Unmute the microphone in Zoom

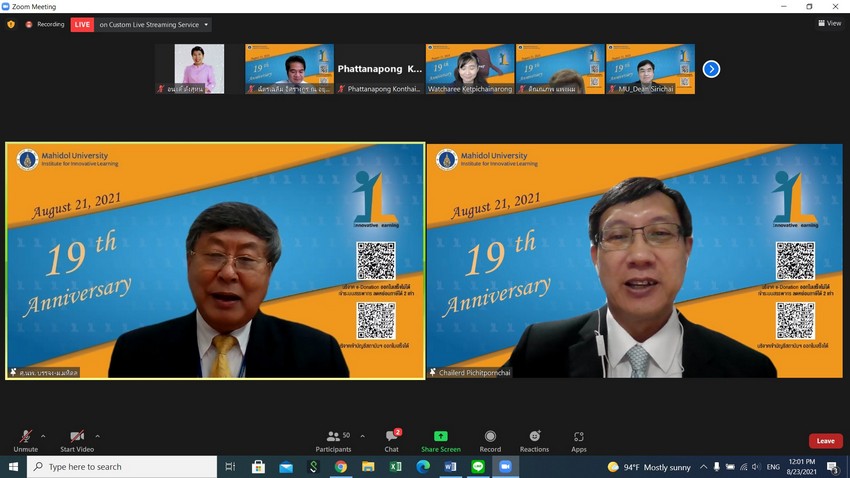(x=26, y=440)
